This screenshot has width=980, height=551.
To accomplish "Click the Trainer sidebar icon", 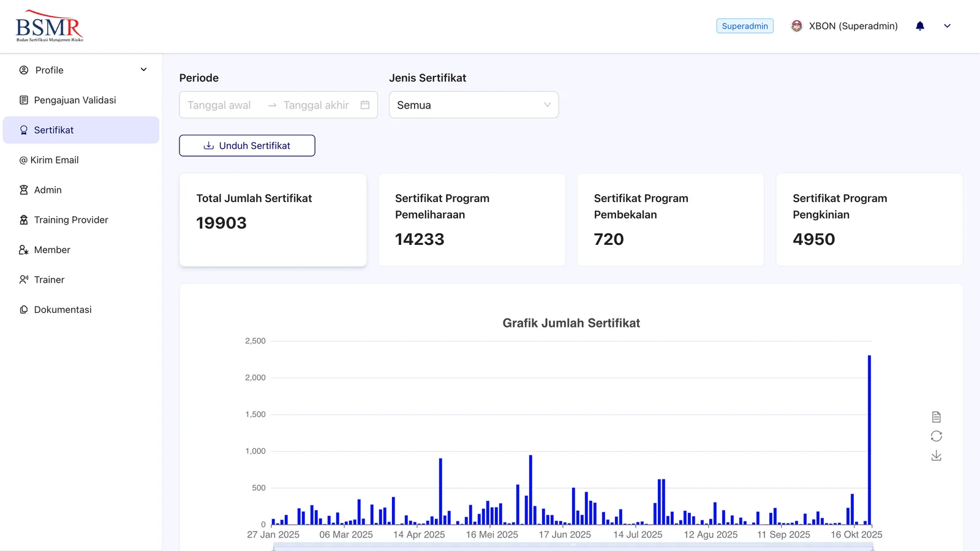I will pos(24,280).
